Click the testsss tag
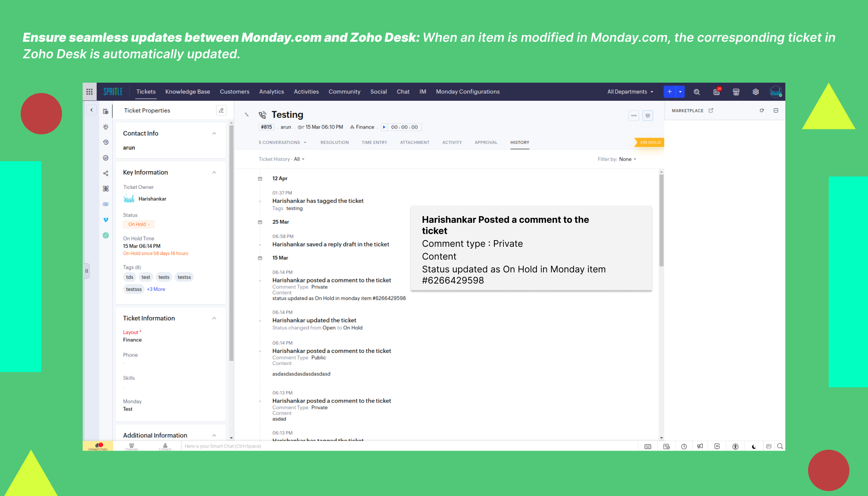 tap(134, 289)
